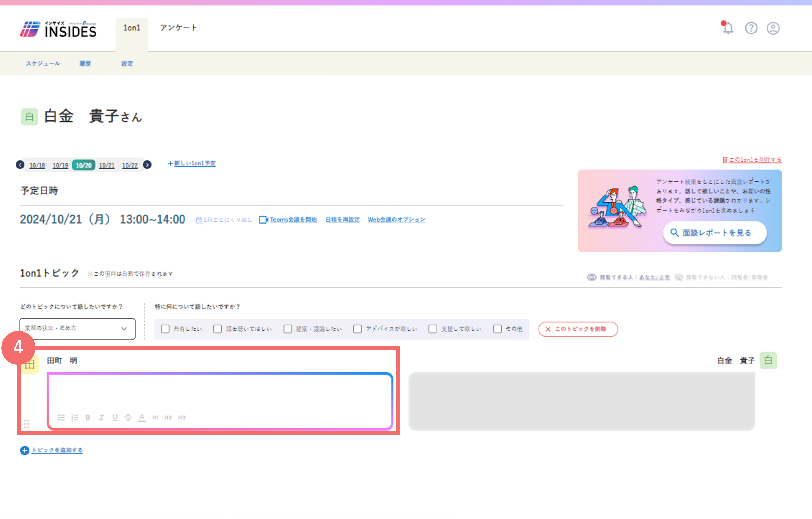The width and height of the screenshot is (812, 519).
Task: Click the green 白 avatar beside 白金 貴子さん heading
Action: pyautogui.click(x=29, y=117)
